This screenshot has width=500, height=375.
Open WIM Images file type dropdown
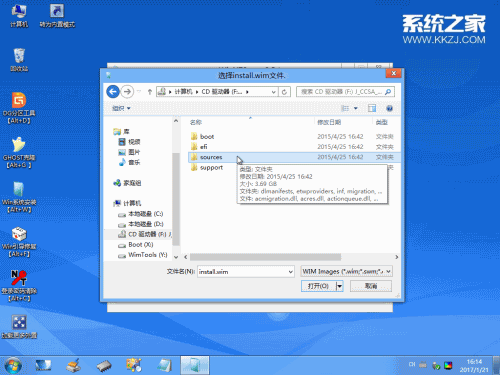[x=346, y=272]
